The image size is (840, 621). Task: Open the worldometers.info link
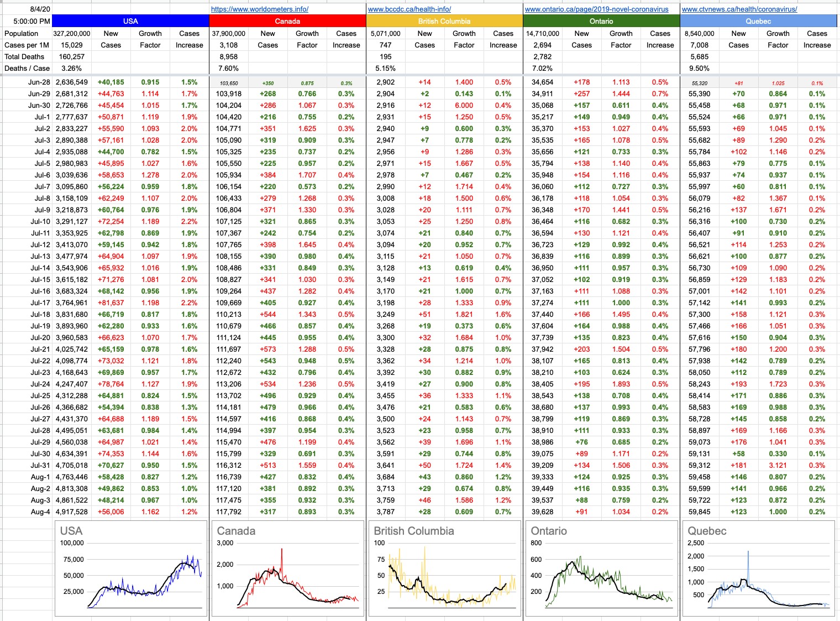point(260,9)
